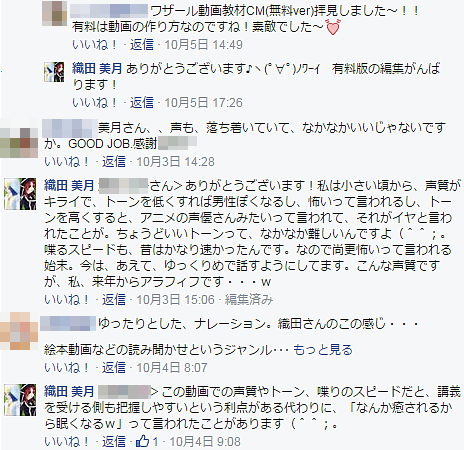464x450 pixels.
Task: Open 織田 美月 avatar on 10月4日 9:08 comment
Action: coord(20,400)
